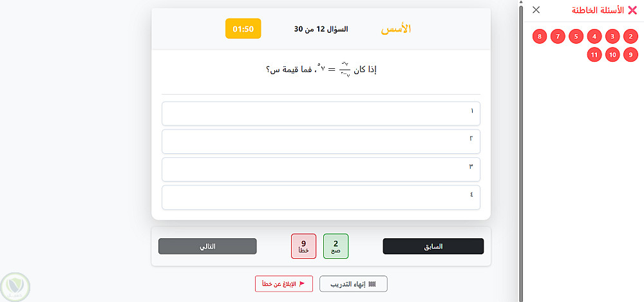
Task: Go to previous question with السابق
Action: point(433,247)
